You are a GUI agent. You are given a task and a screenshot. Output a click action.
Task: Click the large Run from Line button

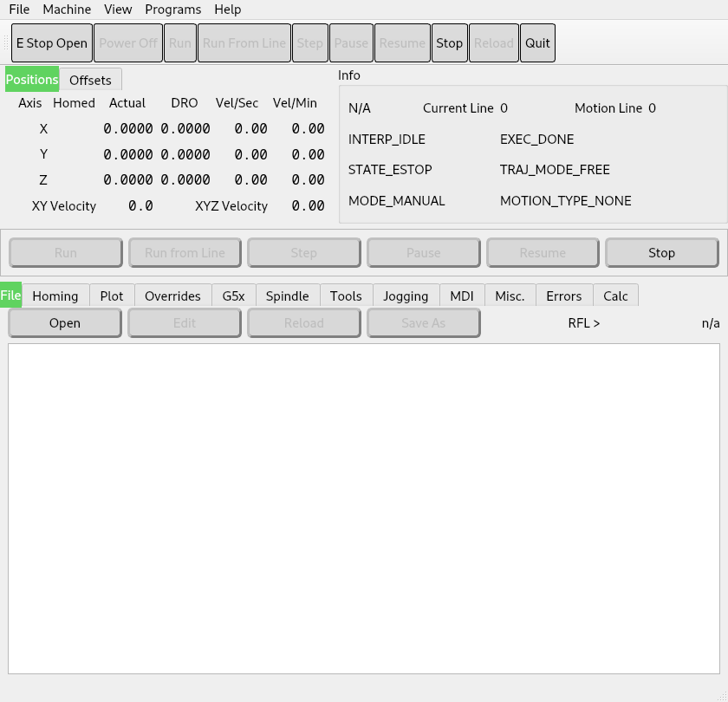[185, 253]
